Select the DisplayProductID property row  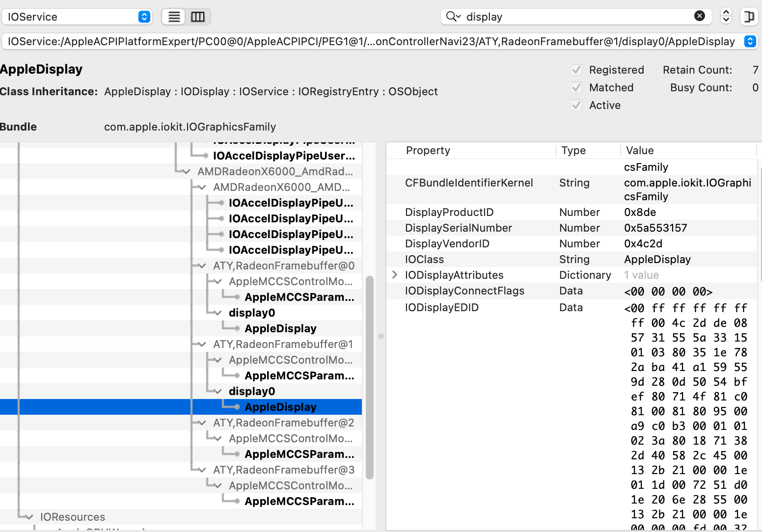point(571,212)
